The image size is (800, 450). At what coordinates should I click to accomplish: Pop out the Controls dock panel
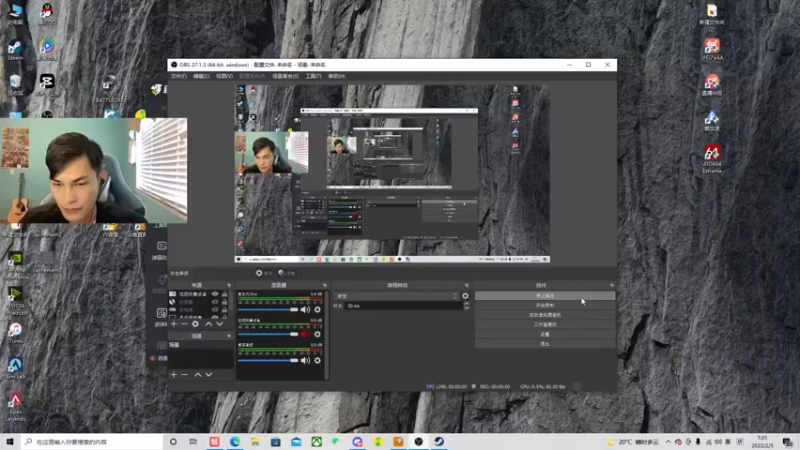click(612, 285)
